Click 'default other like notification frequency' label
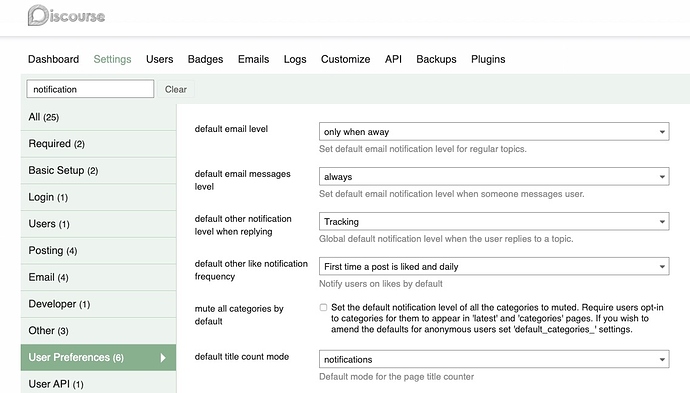Screen dimensions: 690x393 [x=251, y=270]
